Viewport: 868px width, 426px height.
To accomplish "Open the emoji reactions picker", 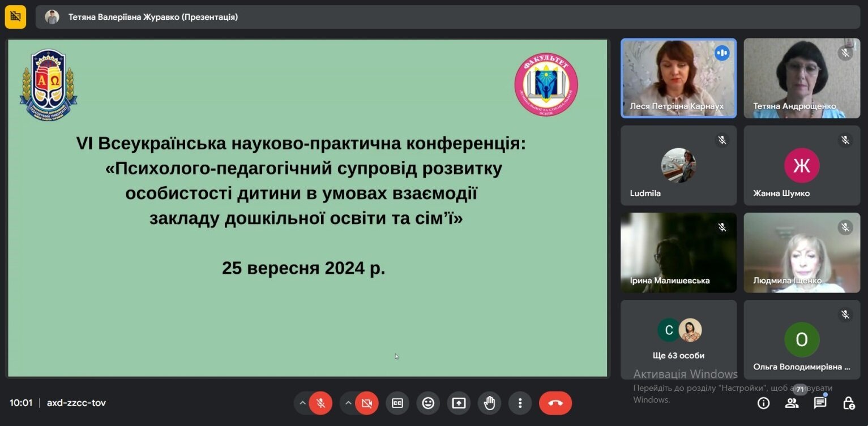I will pos(428,403).
